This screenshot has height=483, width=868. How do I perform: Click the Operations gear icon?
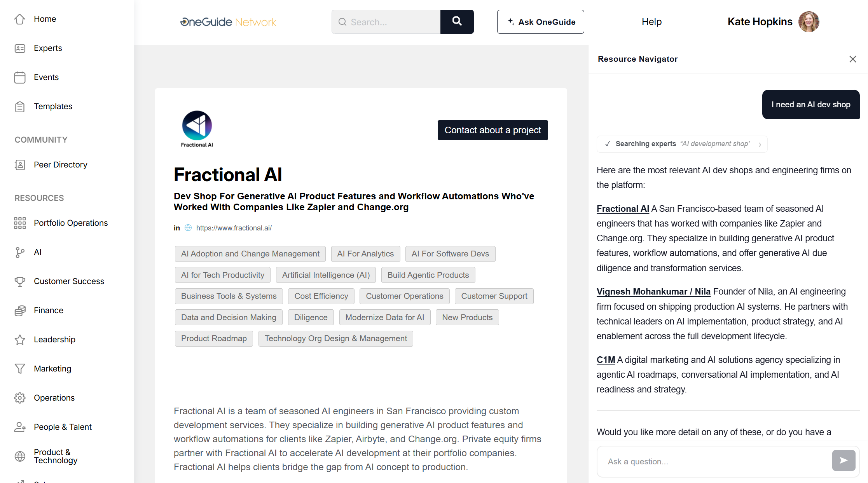(x=20, y=398)
